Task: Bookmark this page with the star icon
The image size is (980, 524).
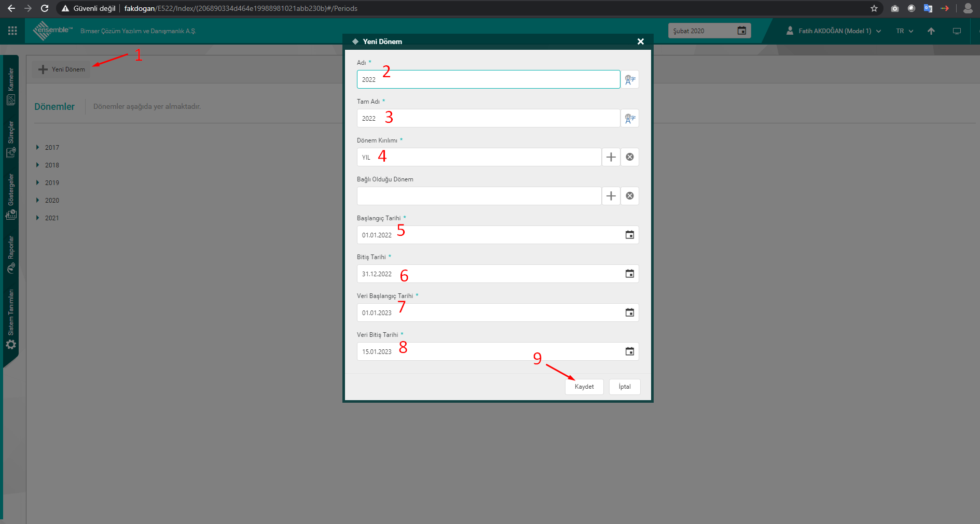Action: click(x=874, y=8)
